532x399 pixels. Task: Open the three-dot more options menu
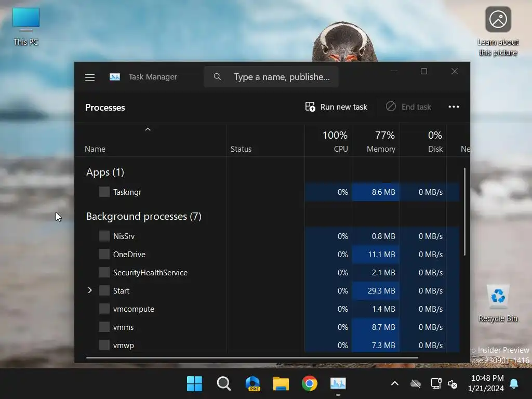tap(454, 107)
